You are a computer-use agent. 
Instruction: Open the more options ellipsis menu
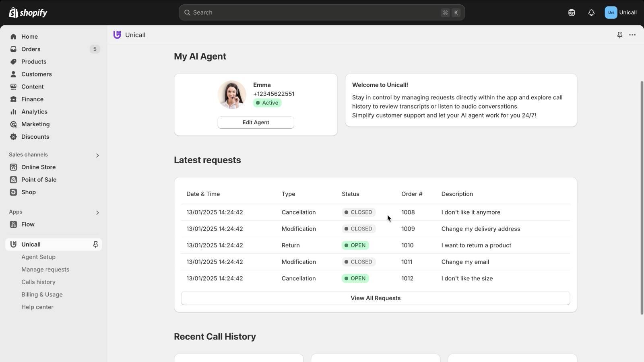[x=632, y=35]
